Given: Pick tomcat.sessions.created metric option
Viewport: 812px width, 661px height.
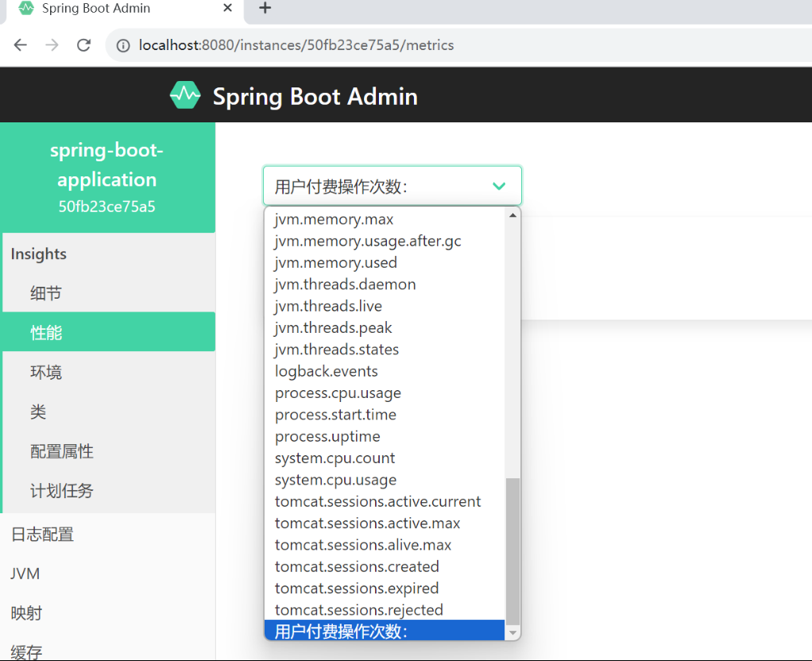Looking at the screenshot, I should [x=357, y=566].
